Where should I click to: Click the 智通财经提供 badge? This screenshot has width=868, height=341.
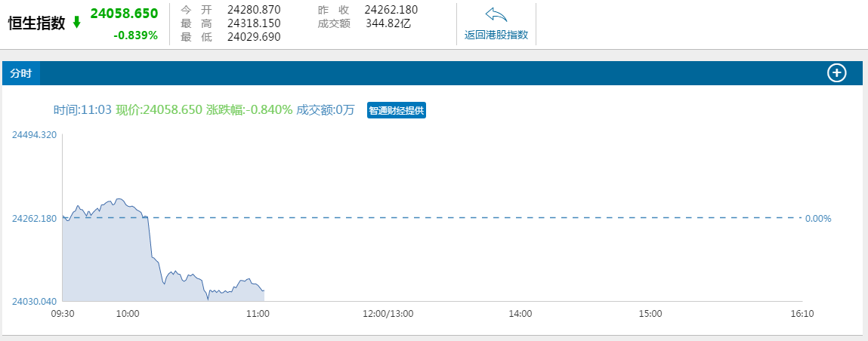397,110
